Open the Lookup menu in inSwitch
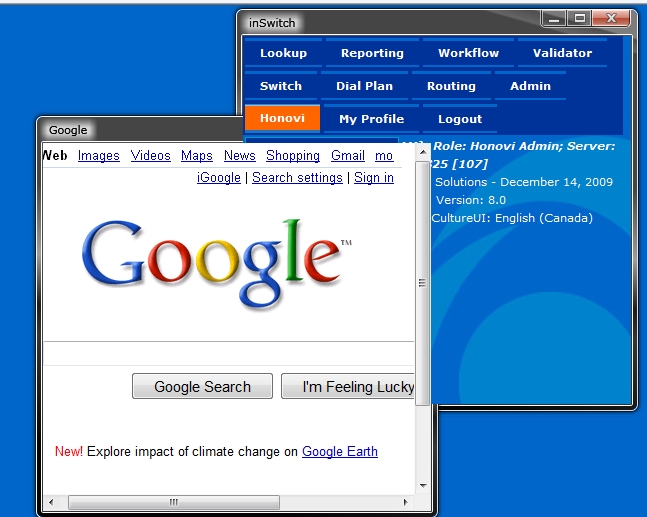Image resolution: width=647 pixels, height=517 pixels. click(283, 53)
